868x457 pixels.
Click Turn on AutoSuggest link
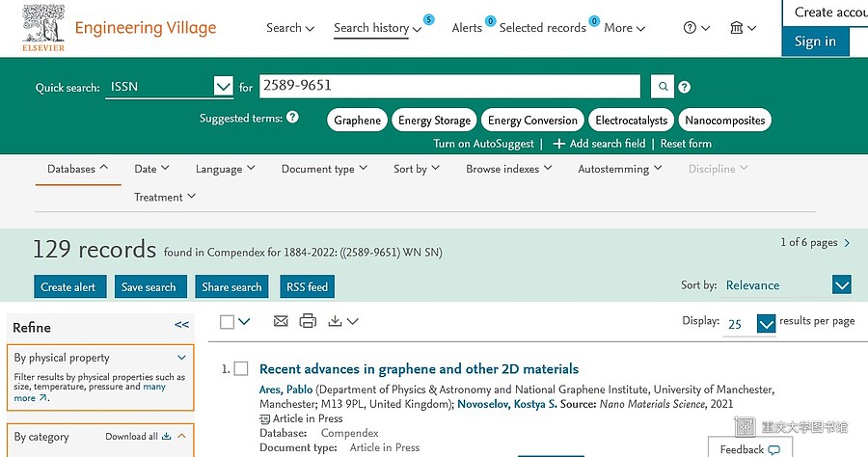[x=483, y=144]
